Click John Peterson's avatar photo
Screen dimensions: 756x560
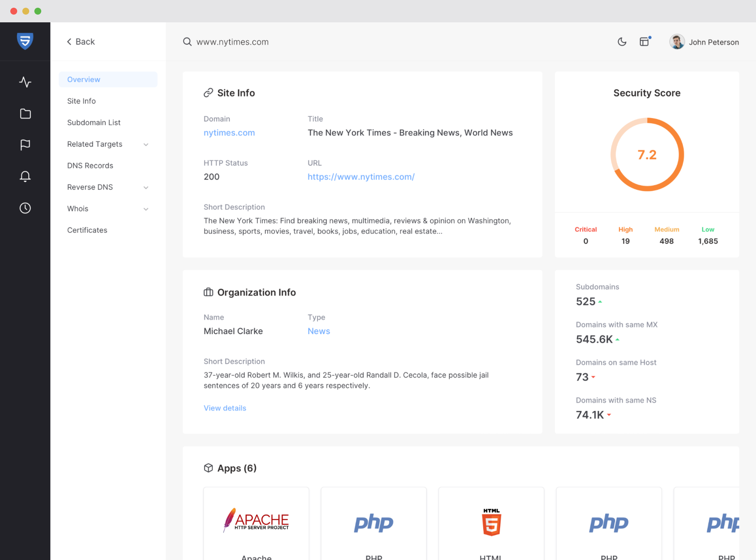tap(677, 42)
